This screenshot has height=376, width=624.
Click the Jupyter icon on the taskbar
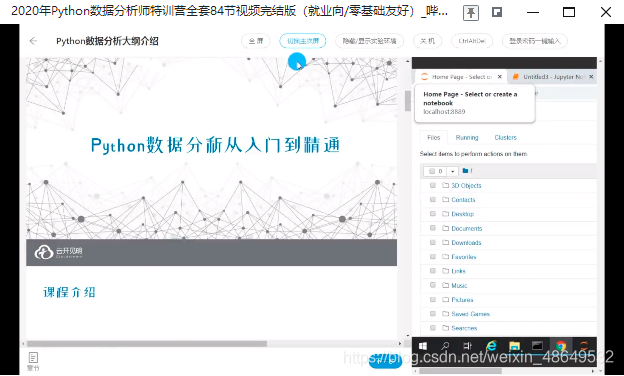(584, 346)
